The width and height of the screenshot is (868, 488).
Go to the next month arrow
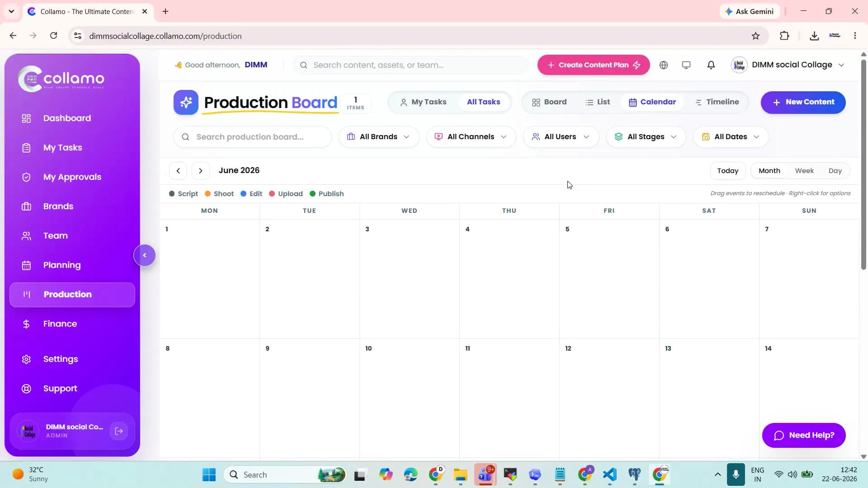click(x=201, y=171)
